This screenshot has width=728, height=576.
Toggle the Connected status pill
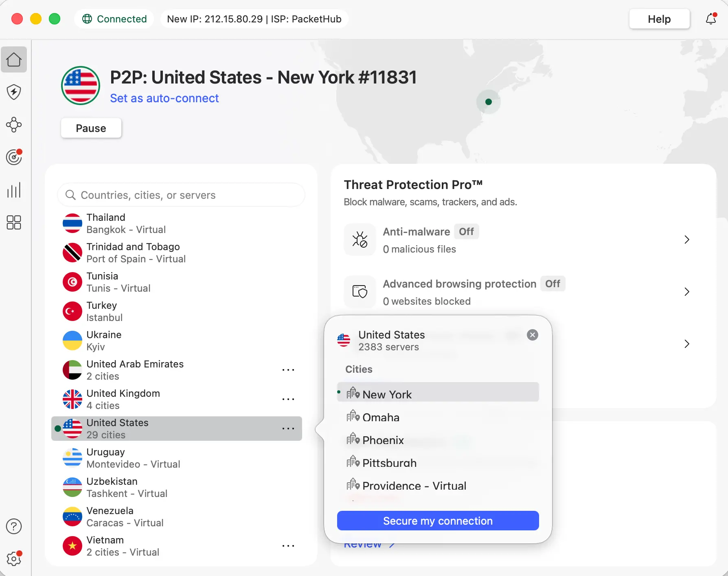click(114, 19)
